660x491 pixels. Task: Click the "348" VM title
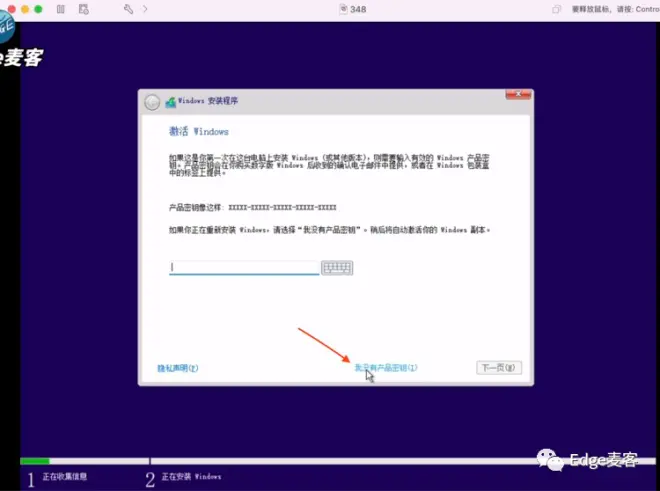point(358,9)
